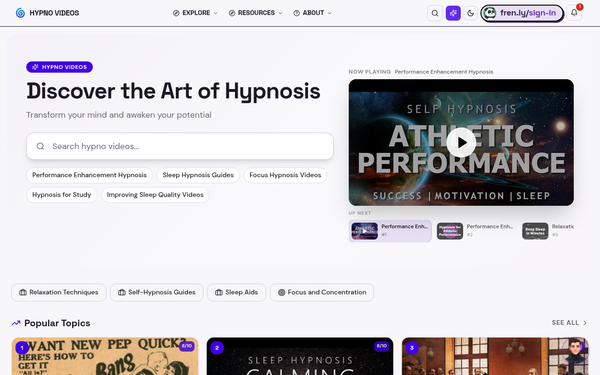The height and width of the screenshot is (375, 600).
Task: Click the Discover the Art of Hypnosis heading
Action: [173, 91]
